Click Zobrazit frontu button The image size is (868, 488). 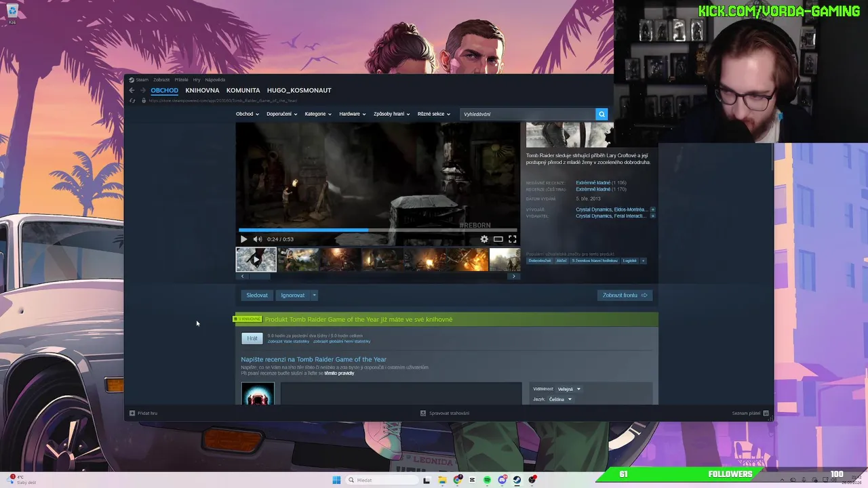[x=625, y=295]
